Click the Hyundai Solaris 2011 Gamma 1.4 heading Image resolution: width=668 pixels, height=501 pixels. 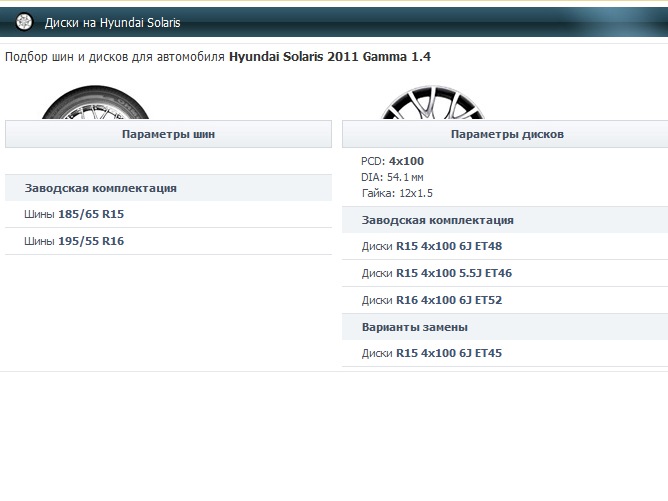tap(330, 57)
